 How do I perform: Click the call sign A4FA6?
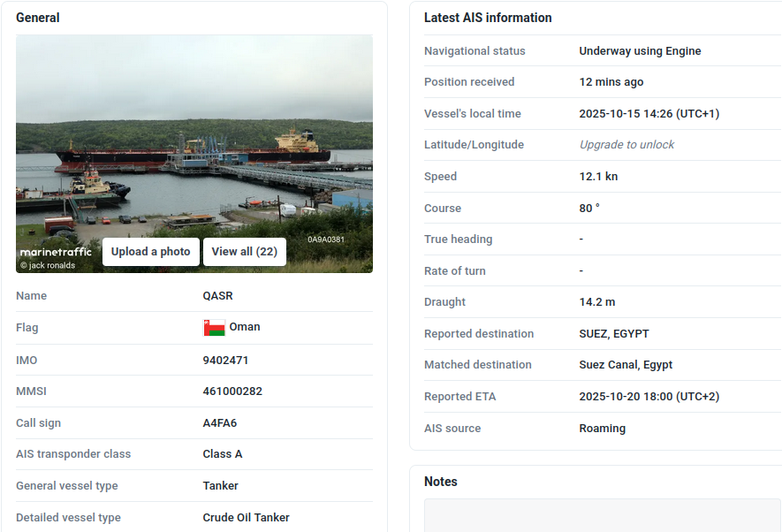(220, 423)
